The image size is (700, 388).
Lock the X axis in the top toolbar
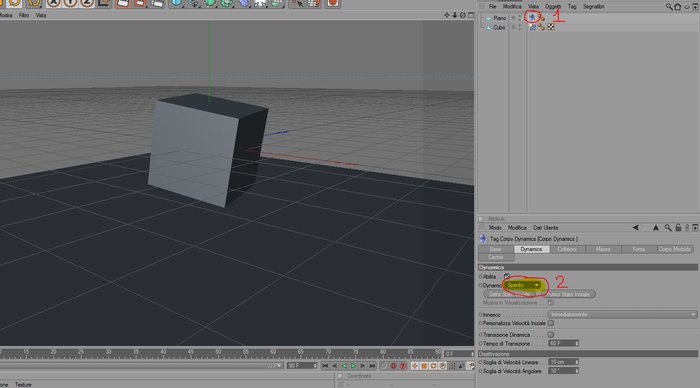coord(54,3)
